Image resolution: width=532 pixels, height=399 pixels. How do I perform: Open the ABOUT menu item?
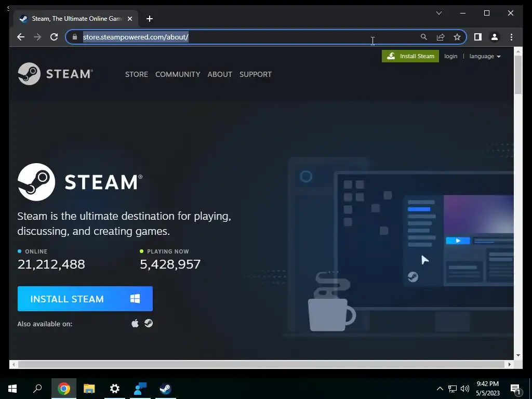coord(220,74)
